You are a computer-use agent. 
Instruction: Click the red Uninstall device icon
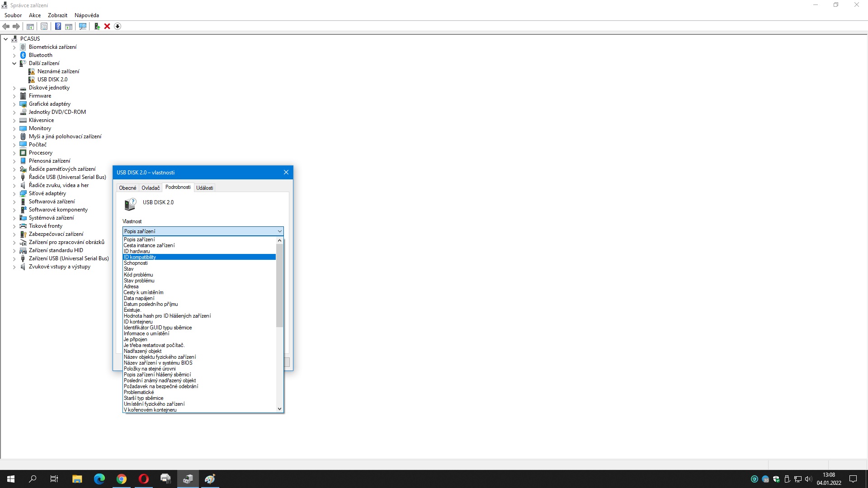click(107, 26)
